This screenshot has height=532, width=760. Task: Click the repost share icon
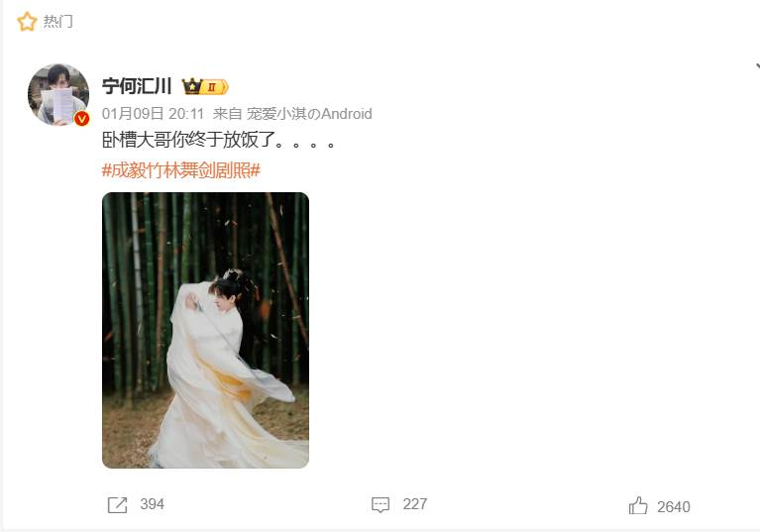117,505
